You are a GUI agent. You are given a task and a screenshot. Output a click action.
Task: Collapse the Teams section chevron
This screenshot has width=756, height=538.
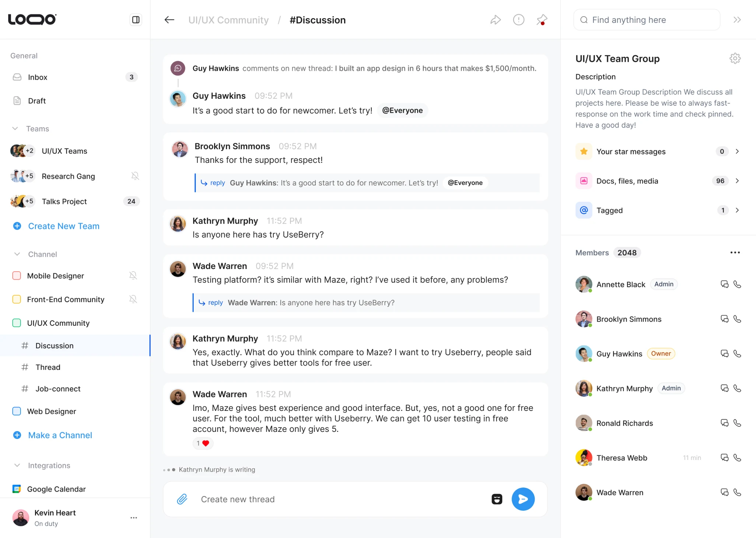coord(15,129)
